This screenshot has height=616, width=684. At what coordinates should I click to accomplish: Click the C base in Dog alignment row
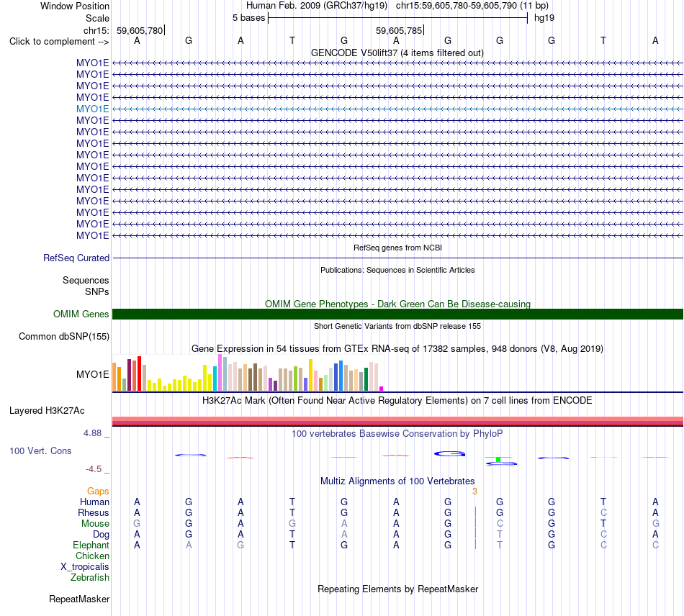[603, 535]
